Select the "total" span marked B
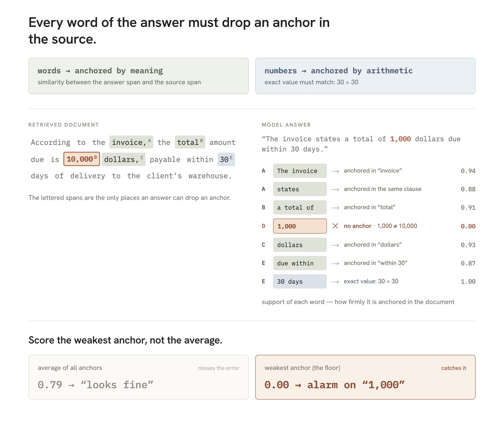This screenshot has height=426, width=504. point(190,142)
